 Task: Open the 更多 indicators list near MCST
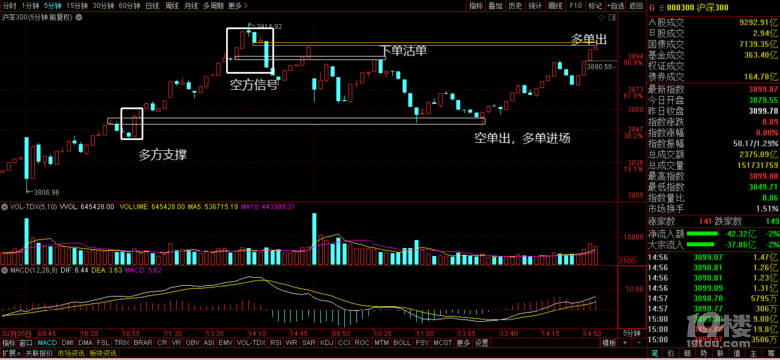464,343
